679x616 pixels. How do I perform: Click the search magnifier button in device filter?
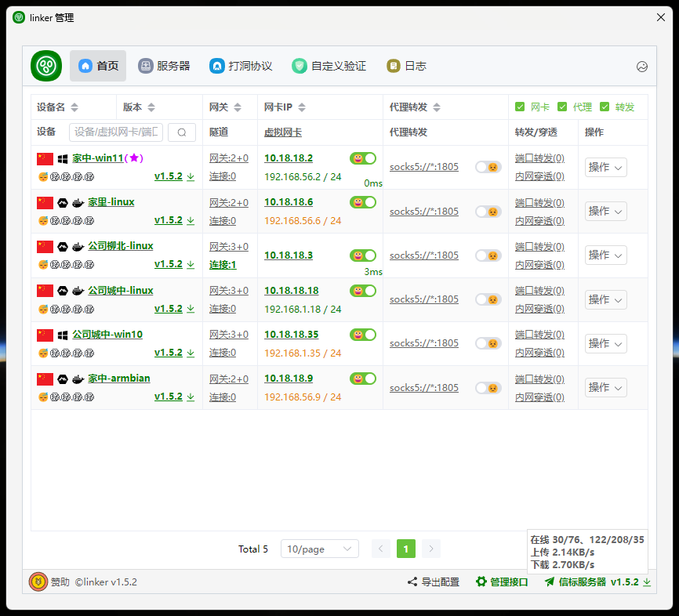point(182,132)
